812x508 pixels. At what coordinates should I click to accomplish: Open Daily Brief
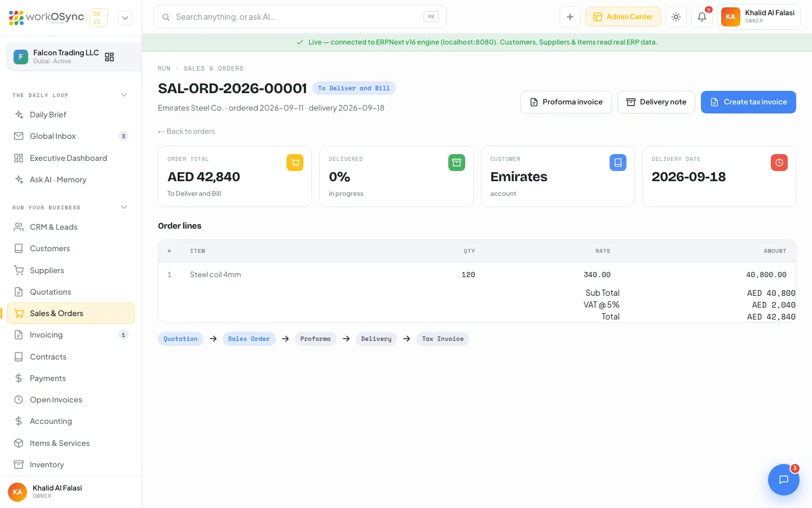point(71,115)
